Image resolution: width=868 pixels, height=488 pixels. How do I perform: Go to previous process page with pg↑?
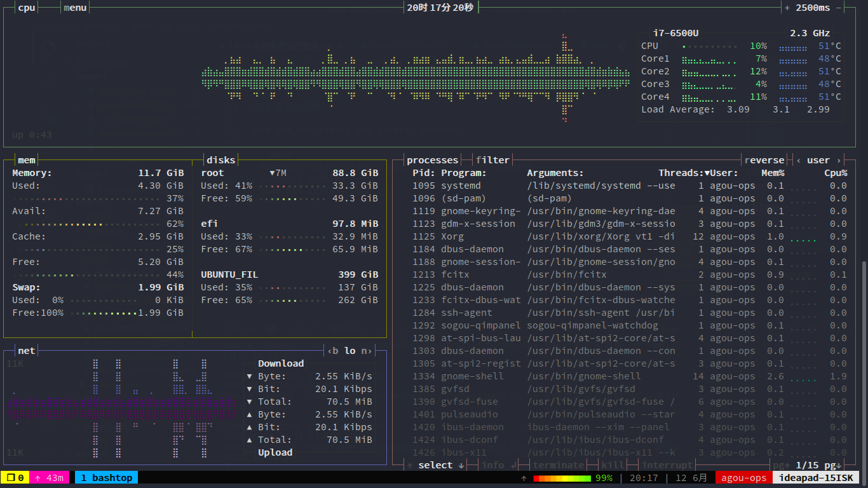(781, 465)
